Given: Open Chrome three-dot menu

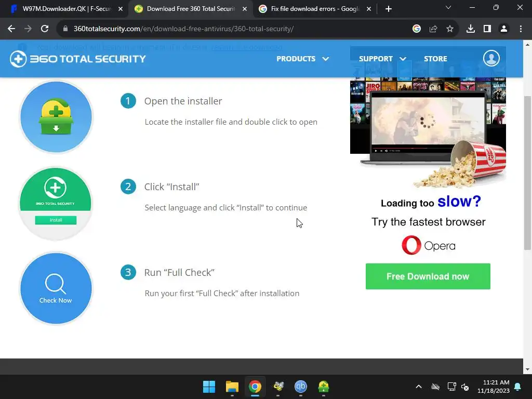Looking at the screenshot, I should (521, 29).
